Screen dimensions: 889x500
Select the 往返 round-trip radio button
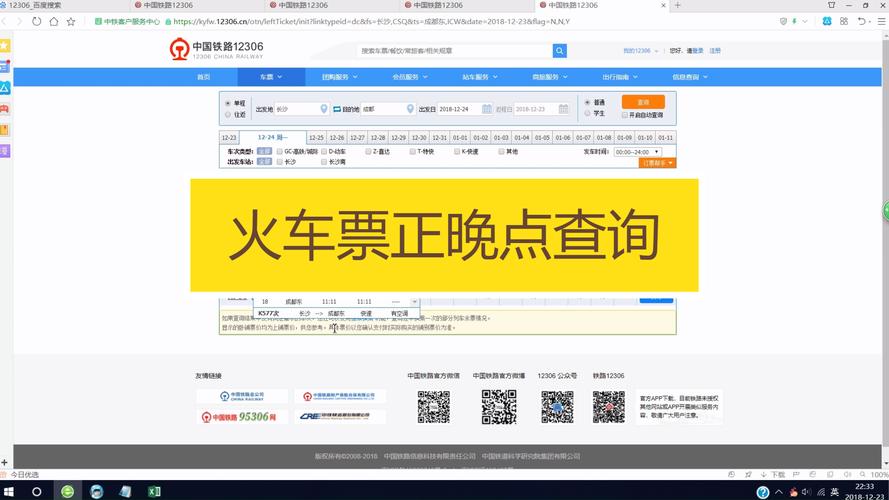click(228, 115)
